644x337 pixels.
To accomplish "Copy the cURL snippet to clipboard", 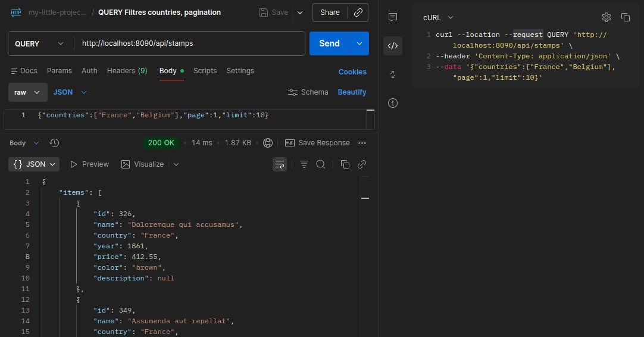I will (x=626, y=17).
